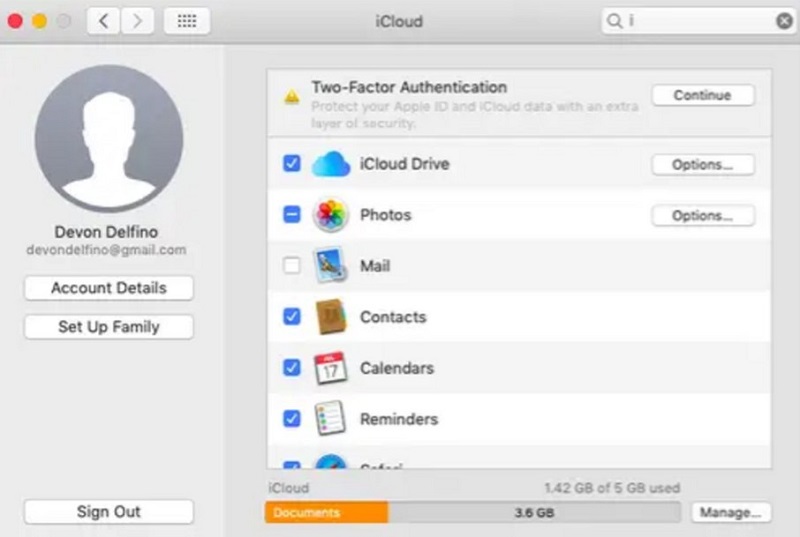Open Photos Options button
The height and width of the screenshot is (537, 800).
point(703,216)
